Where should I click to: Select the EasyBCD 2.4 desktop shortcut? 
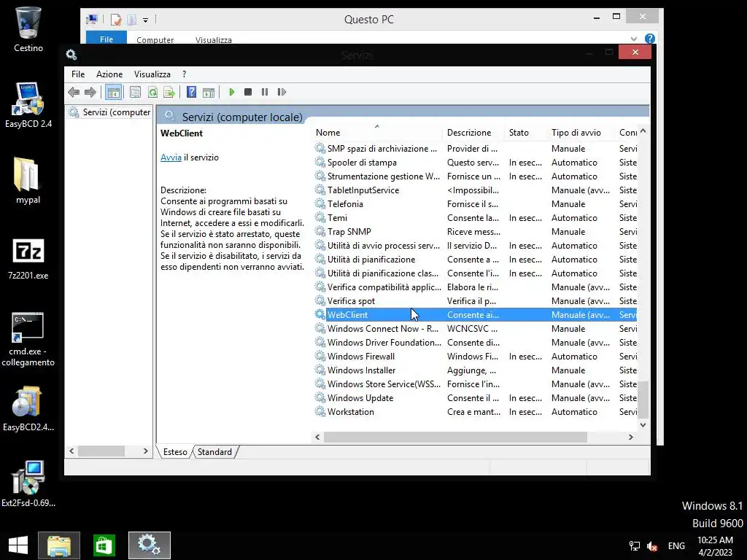point(28,105)
